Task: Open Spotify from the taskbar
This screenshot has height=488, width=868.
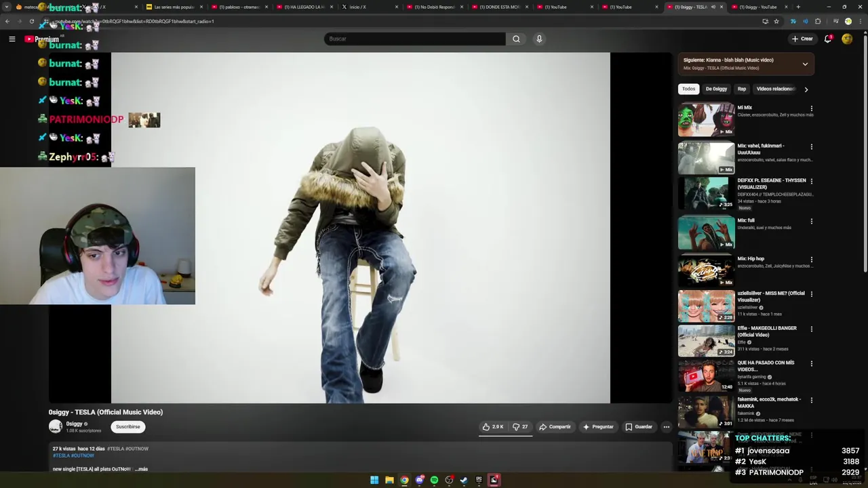Action: 434,480
